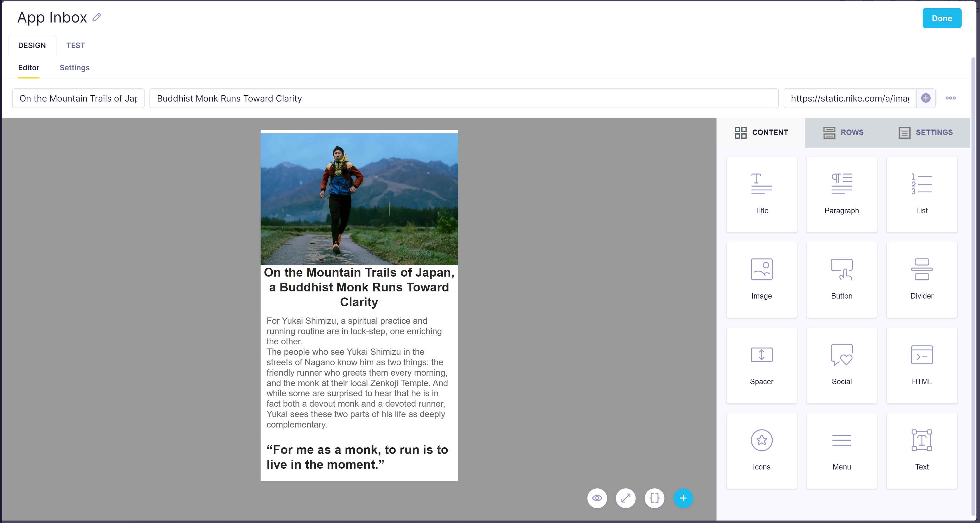
Task: Choose the Image content block
Action: click(x=761, y=280)
